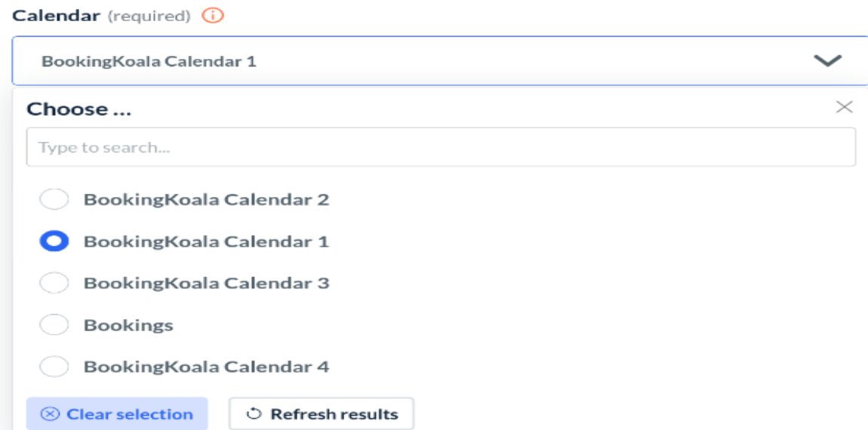This screenshot has width=868, height=430.
Task: Select BookingKoala Calendar 2 radio button
Action: pos(54,200)
